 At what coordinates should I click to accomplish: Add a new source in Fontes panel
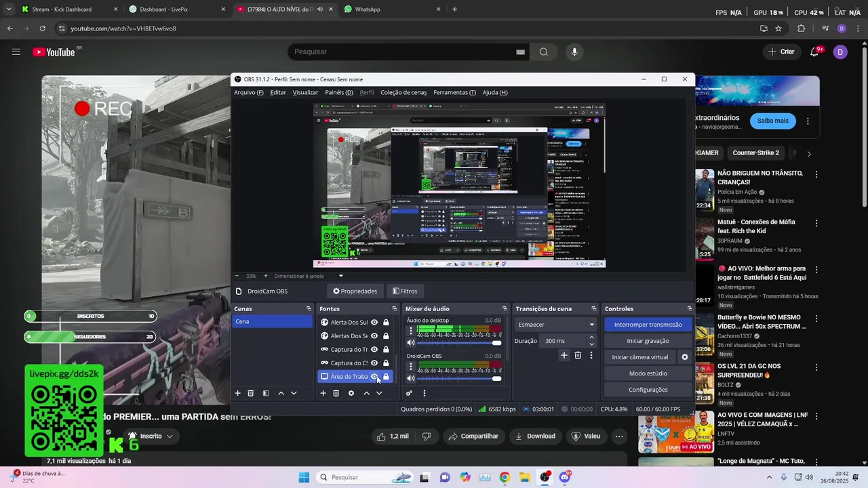pyautogui.click(x=323, y=393)
